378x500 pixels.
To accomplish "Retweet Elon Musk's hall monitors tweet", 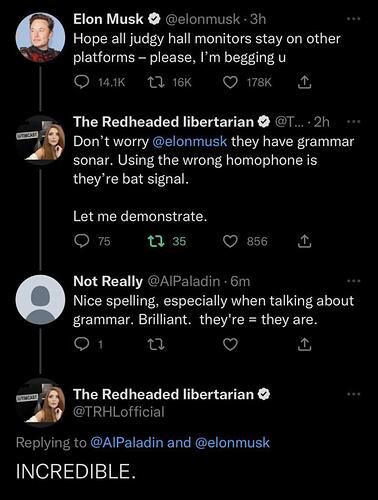I will [x=156, y=82].
